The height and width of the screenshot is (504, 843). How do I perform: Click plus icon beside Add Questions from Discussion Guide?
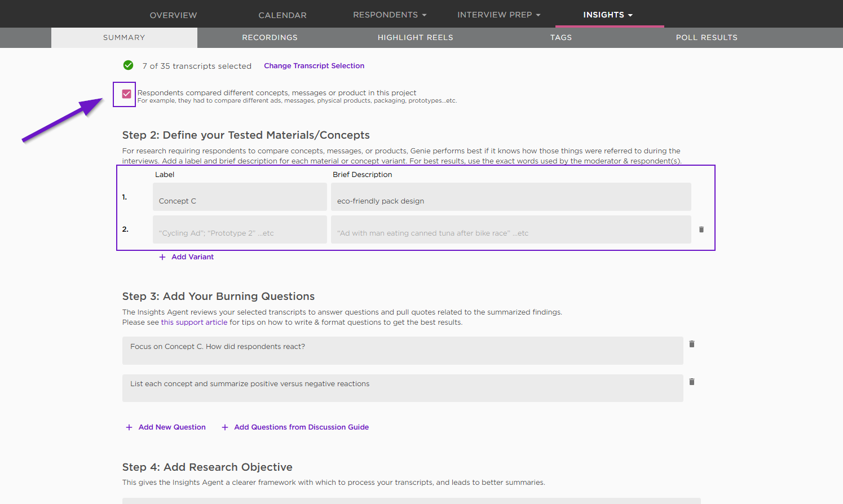[225, 427]
